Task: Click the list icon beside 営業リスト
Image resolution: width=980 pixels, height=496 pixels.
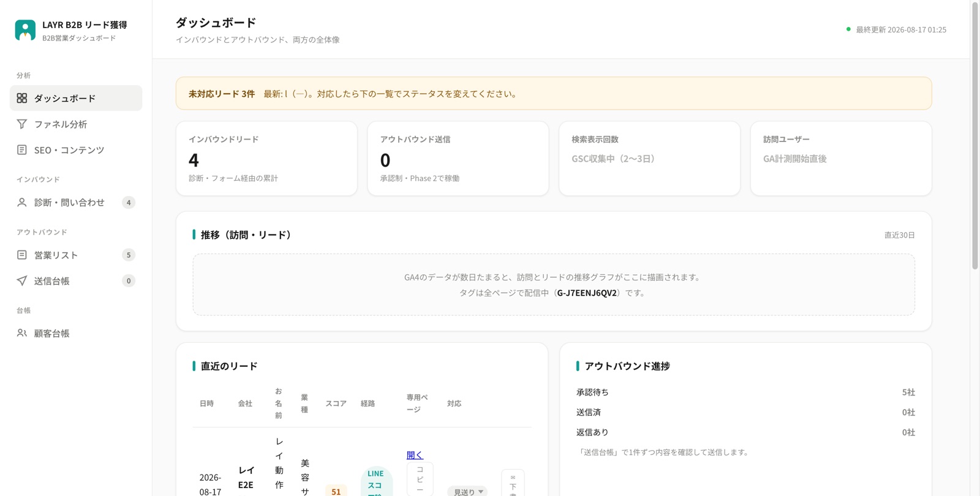Action: click(22, 255)
